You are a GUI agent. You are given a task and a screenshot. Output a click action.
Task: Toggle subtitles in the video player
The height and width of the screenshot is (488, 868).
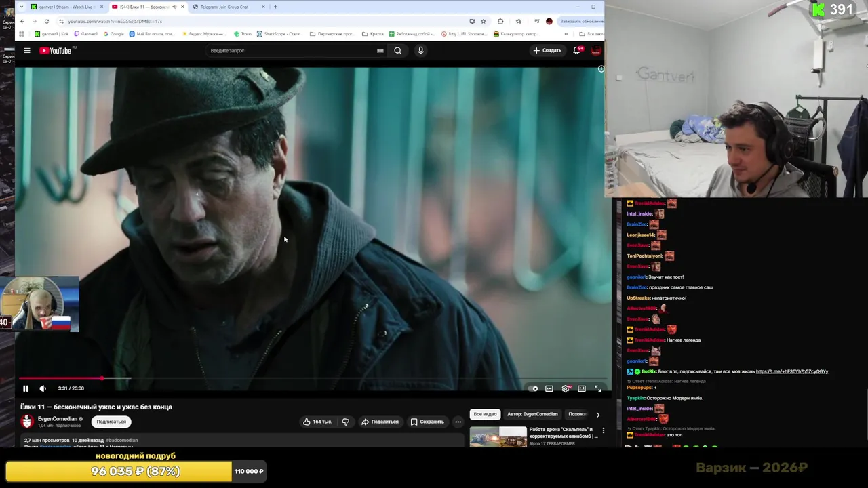click(549, 388)
